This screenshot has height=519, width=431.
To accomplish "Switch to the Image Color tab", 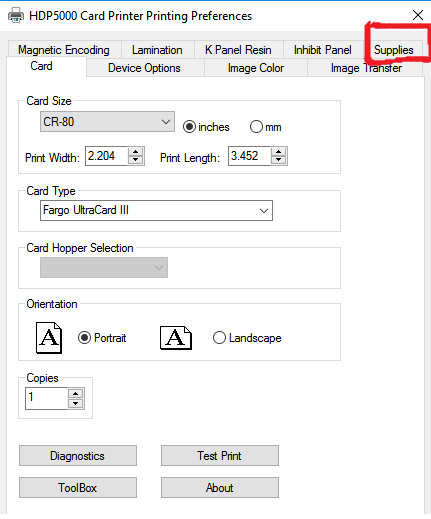I will coord(256,68).
